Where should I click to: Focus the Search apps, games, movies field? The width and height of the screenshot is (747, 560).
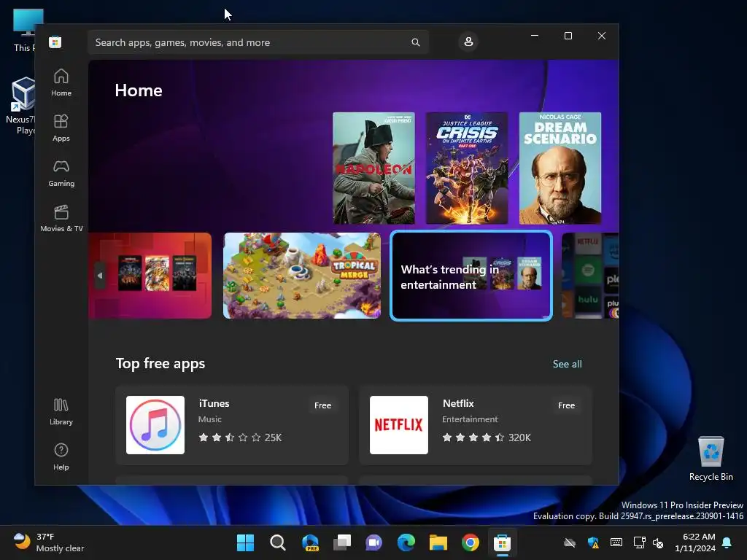pos(258,42)
